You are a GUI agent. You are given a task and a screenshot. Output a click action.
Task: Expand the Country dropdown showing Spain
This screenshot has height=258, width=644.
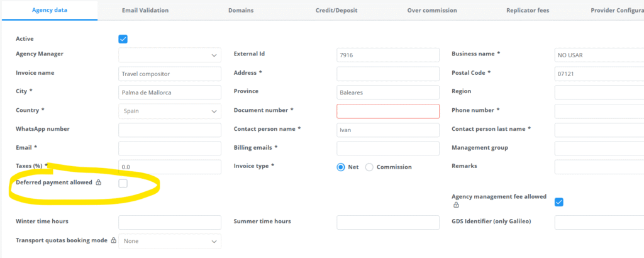[x=170, y=111]
